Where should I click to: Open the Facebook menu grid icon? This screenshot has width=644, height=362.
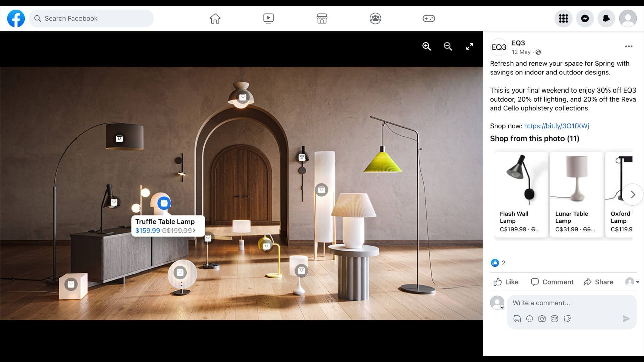(563, 18)
